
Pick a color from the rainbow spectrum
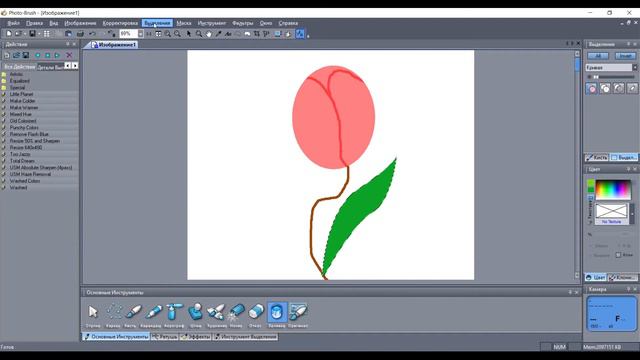[x=613, y=190]
